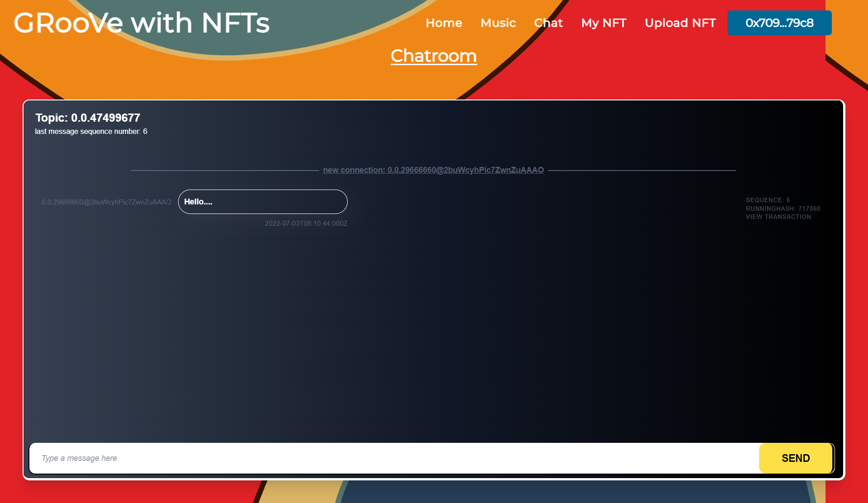868x503 pixels.
Task: Go to the Home page
Action: 443,23
